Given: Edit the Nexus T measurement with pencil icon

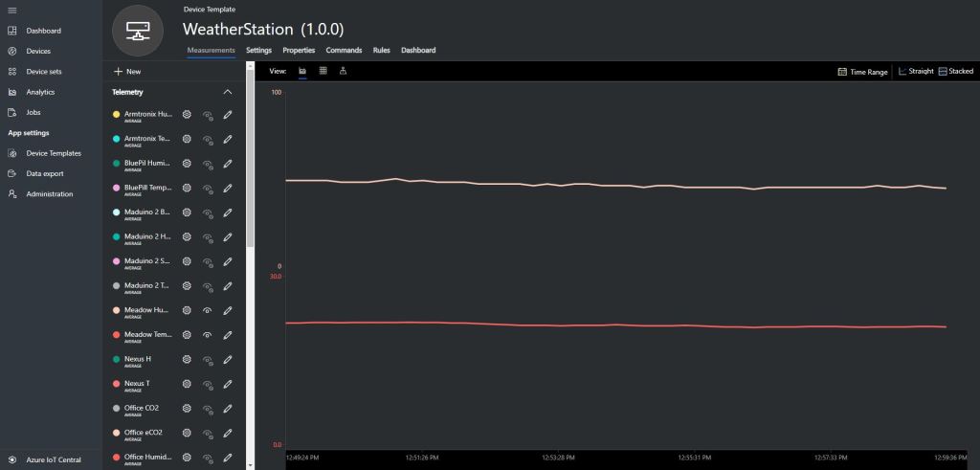Looking at the screenshot, I should [x=228, y=384].
